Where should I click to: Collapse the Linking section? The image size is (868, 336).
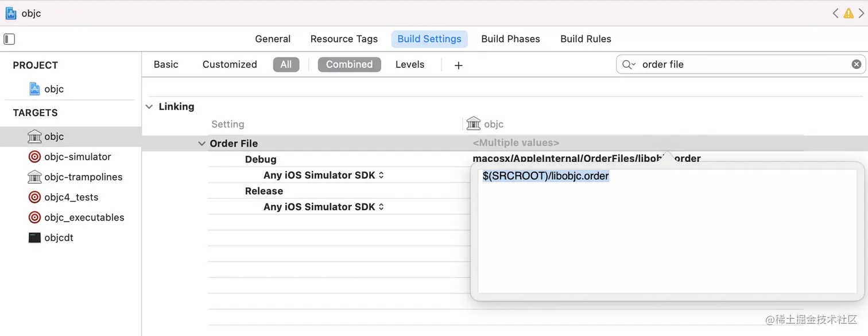tap(149, 107)
